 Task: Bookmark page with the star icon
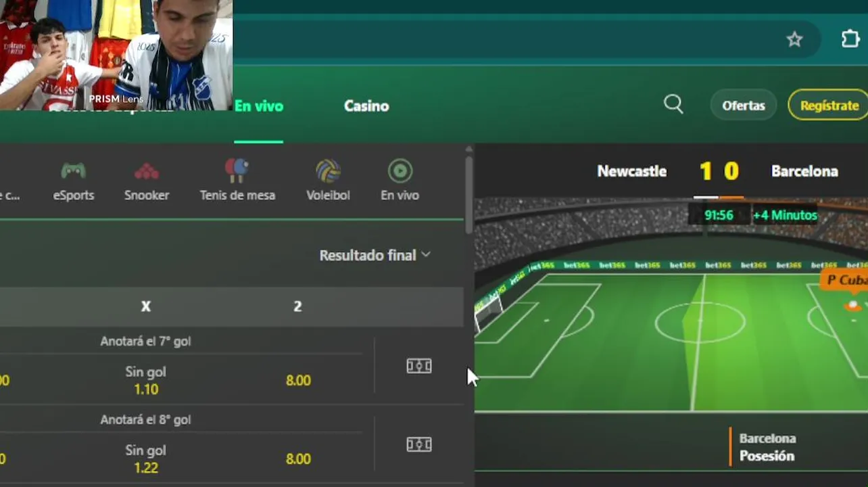[x=794, y=39]
